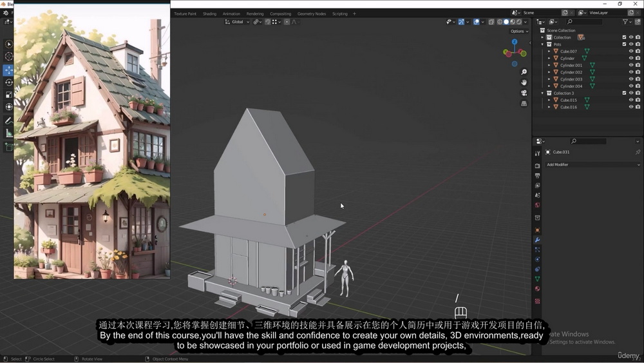Disable render for Cube.016 camera icon
The height and width of the screenshot is (363, 644).
638,107
